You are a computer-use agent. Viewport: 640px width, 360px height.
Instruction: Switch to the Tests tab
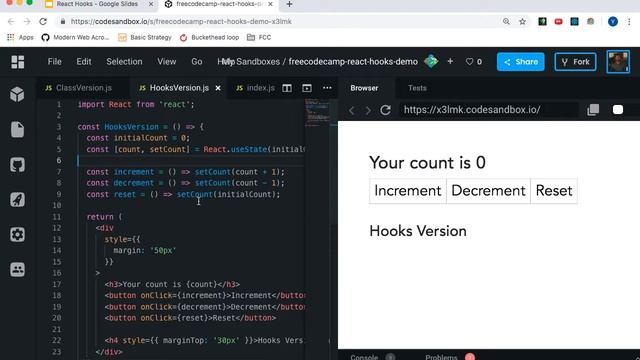click(x=417, y=88)
